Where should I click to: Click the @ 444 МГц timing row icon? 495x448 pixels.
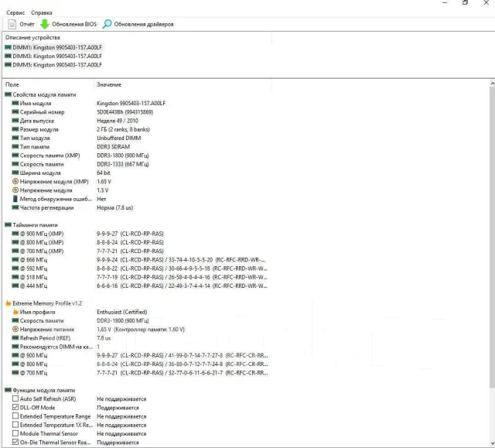click(x=15, y=286)
